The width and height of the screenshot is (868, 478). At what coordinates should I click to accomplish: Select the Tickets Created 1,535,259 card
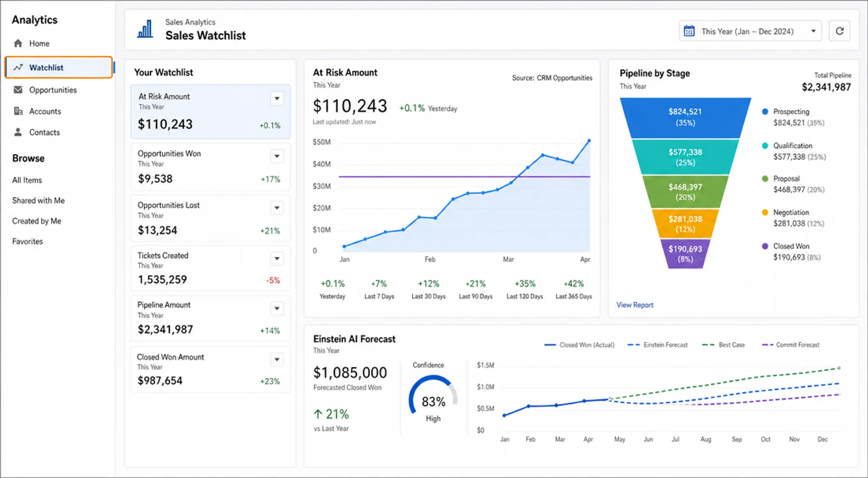pyautogui.click(x=210, y=268)
